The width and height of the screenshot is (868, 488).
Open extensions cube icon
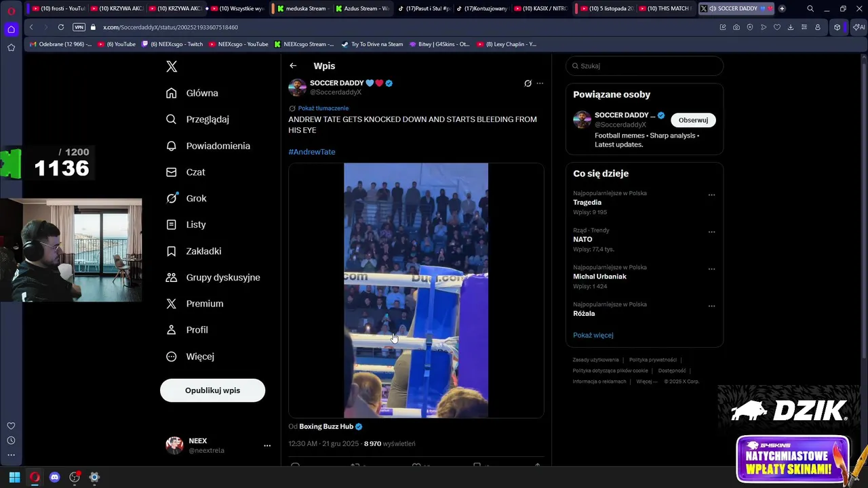tap(837, 27)
